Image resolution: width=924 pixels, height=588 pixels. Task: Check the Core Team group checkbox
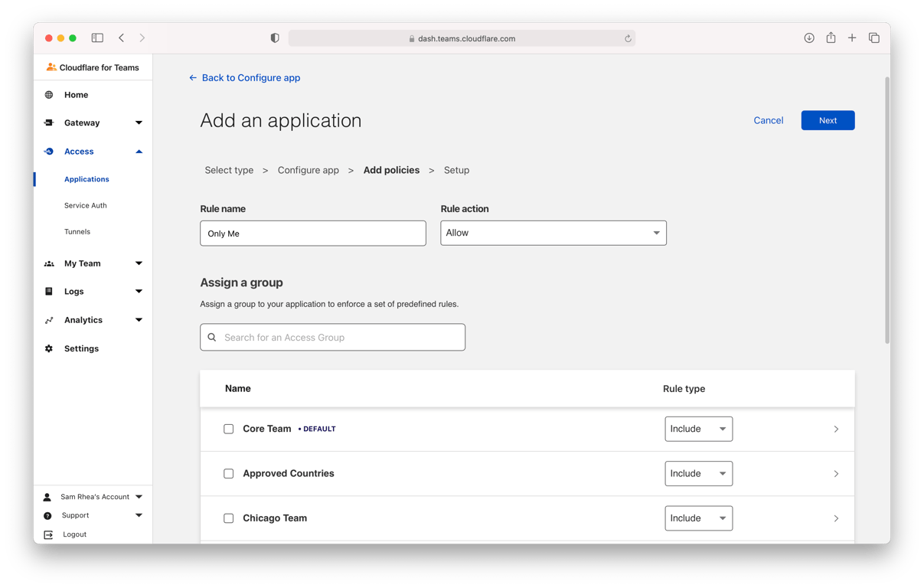228,429
